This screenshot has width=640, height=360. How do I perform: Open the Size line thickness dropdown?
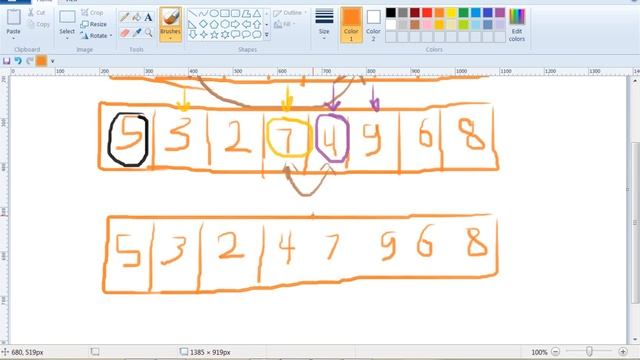(324, 24)
